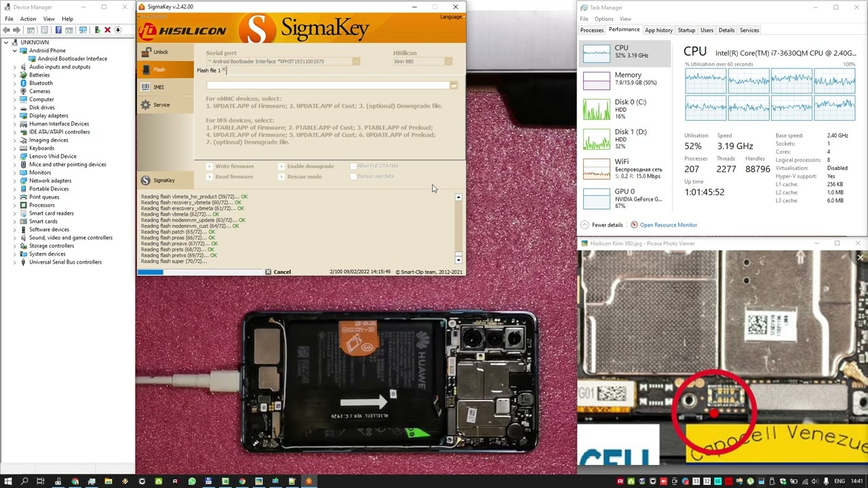
Task: Click the Back arrow in Device Manager toolbar
Action: click(6, 30)
